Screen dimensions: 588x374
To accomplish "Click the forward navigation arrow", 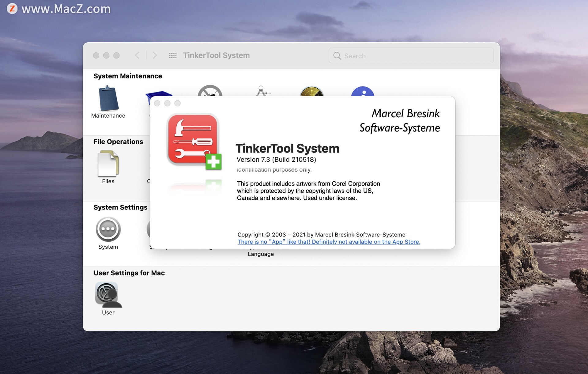I will coord(154,55).
